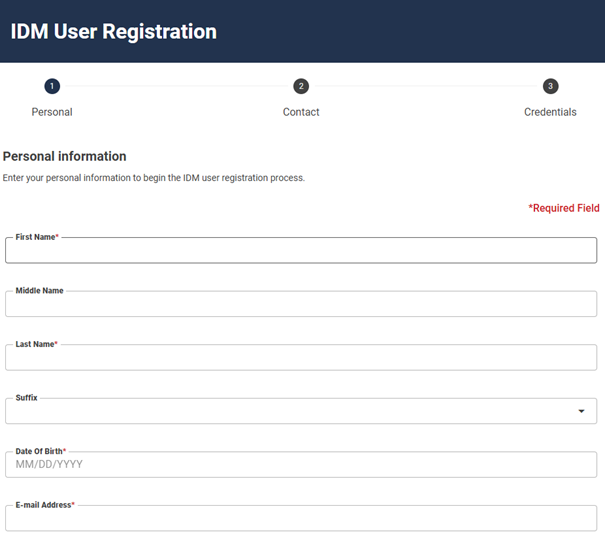
Task: Click into the Middle Name field
Action: [301, 304]
